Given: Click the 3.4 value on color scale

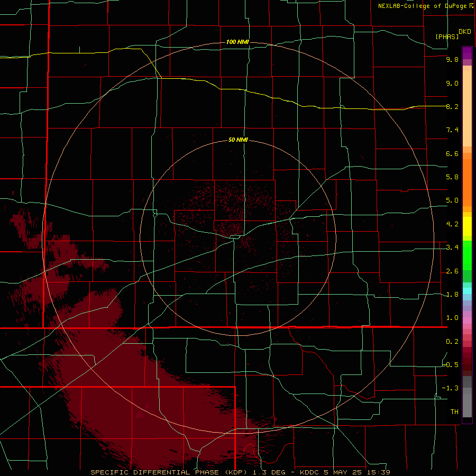Looking at the screenshot, I should 452,248.
